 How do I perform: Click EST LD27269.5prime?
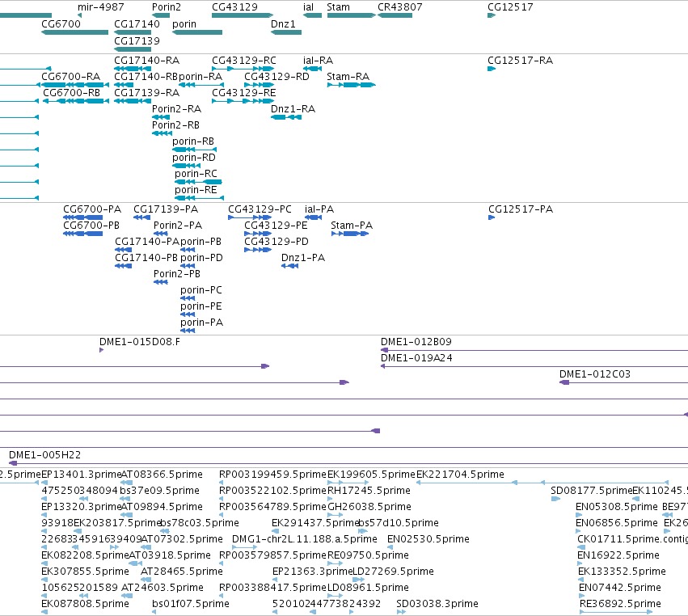coord(359,580)
